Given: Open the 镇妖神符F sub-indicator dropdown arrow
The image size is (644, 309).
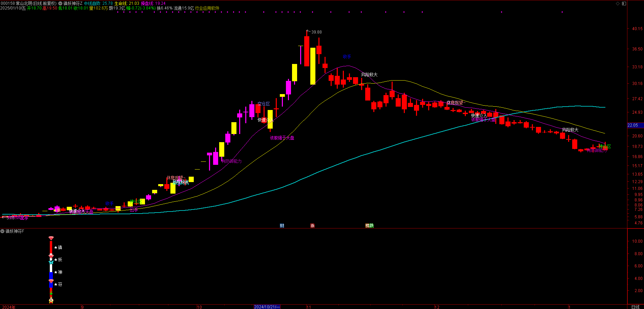Looking at the screenshot, I should [x=2, y=231].
